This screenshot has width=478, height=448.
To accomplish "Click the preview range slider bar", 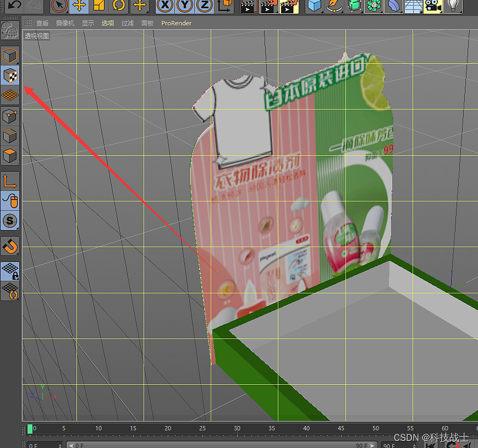I will click(x=222, y=445).
